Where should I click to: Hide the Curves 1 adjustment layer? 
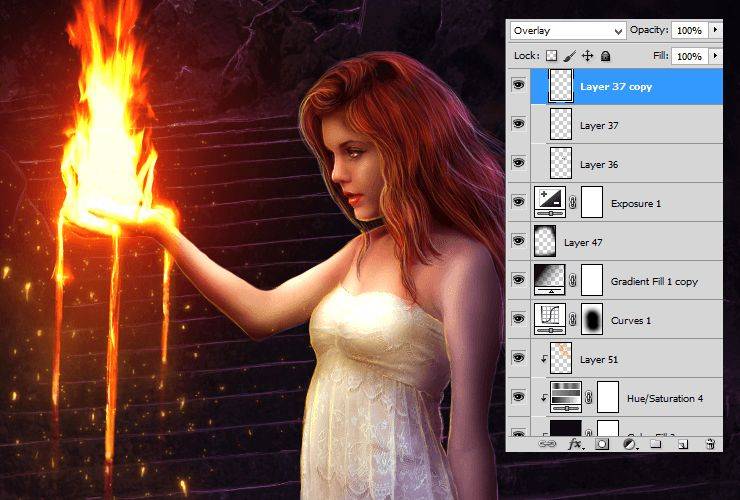518,319
